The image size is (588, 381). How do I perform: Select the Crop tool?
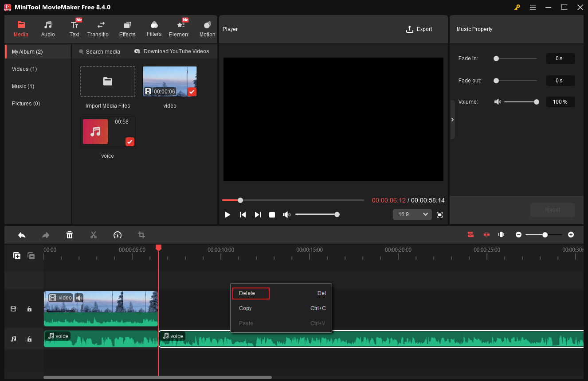[x=141, y=235]
